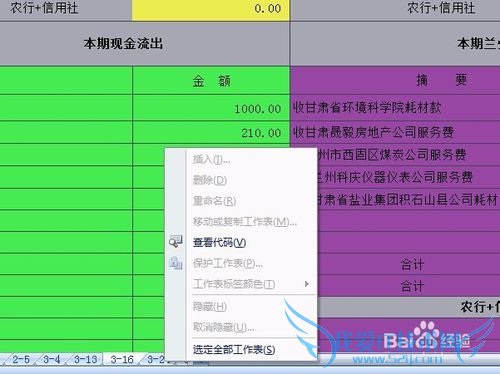Click greyed 插入(I)... menu entry
This screenshot has height=374, width=500.
click(x=251, y=159)
